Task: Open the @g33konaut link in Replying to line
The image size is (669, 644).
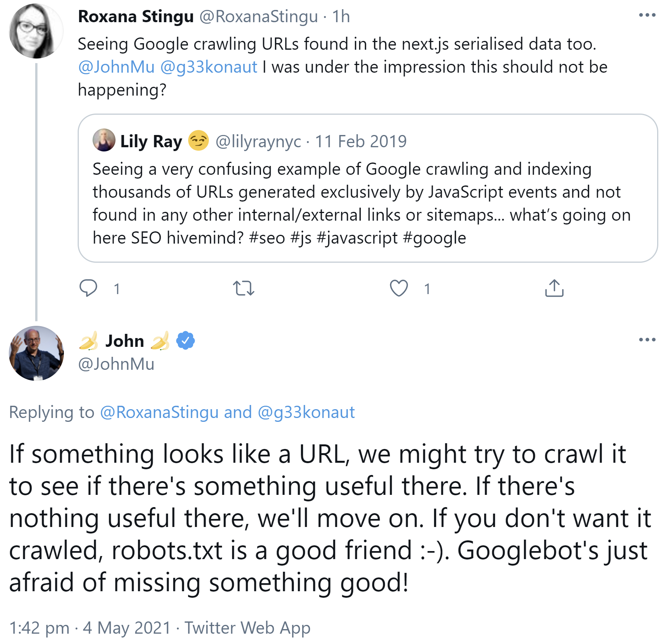Action: pos(306,412)
